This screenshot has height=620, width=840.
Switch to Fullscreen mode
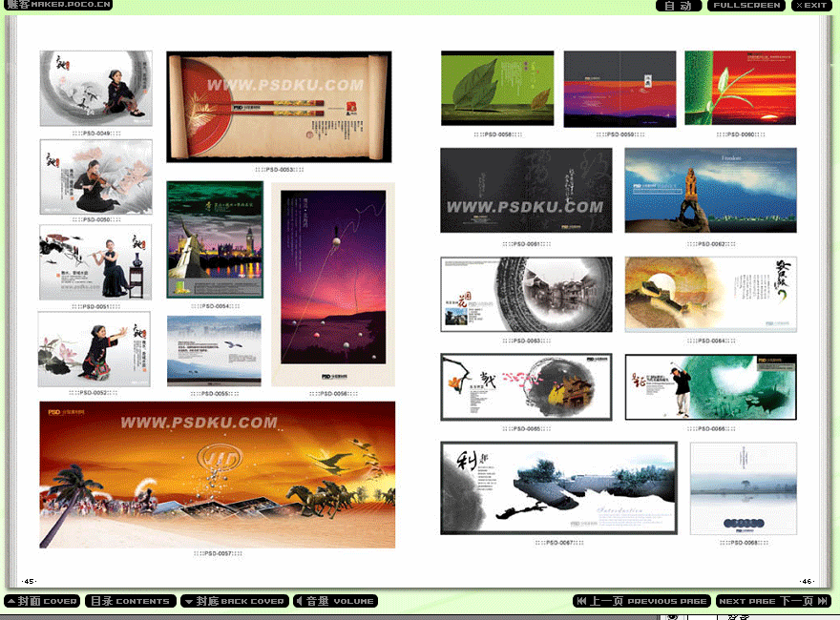pos(746,6)
